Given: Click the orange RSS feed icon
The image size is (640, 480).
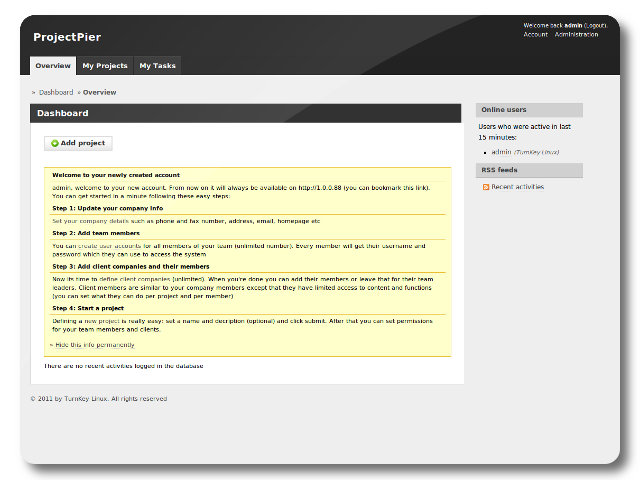Looking at the screenshot, I should click(x=486, y=187).
